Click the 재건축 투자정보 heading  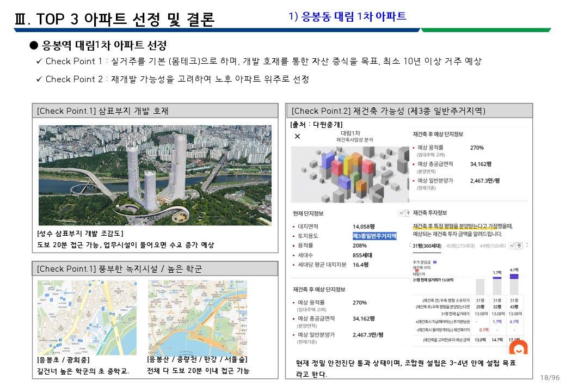pyautogui.click(x=430, y=212)
